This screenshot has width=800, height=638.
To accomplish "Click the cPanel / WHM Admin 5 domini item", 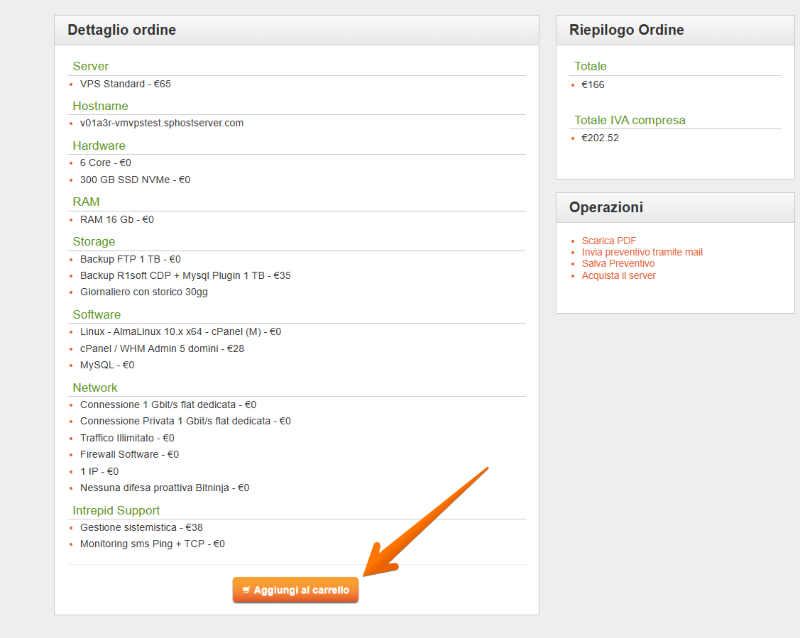I will click(162, 349).
